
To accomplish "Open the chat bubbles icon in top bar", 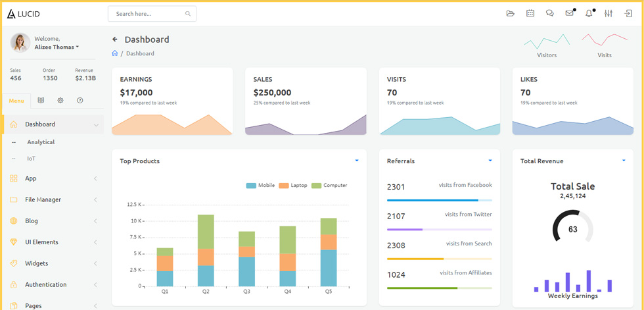I will pos(549,14).
